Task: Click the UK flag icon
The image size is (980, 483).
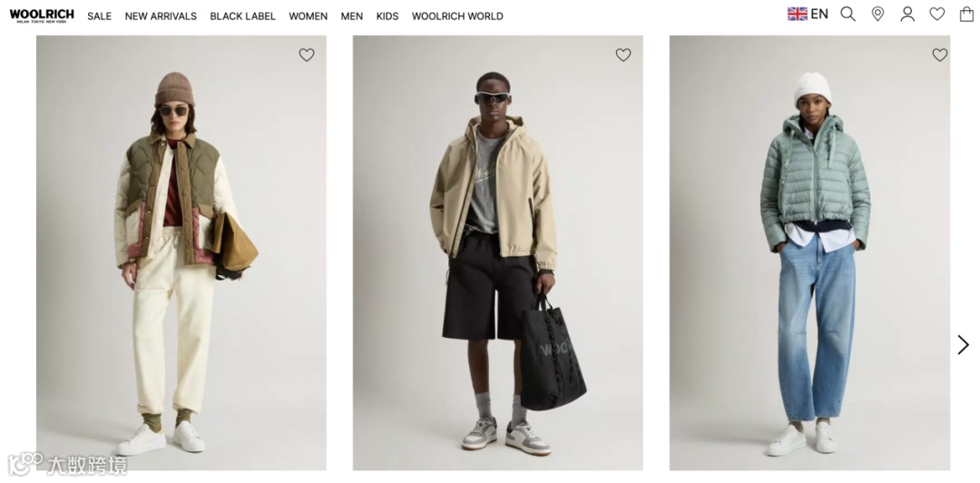Action: [797, 14]
